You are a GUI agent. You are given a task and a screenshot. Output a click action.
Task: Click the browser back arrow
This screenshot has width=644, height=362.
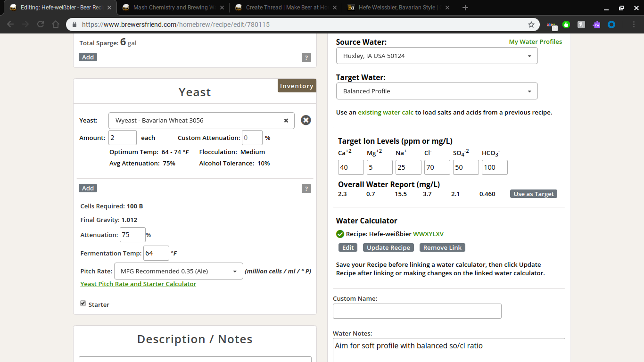10,25
